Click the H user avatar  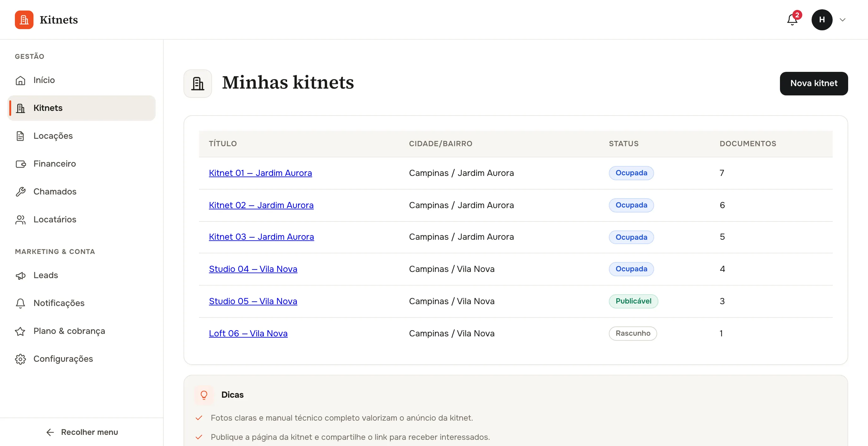822,20
